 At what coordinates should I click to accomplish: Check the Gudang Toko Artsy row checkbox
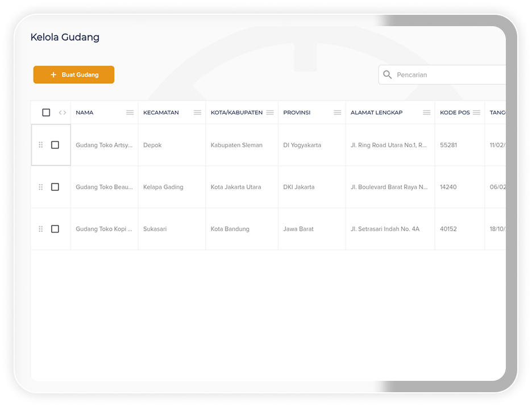pos(55,145)
